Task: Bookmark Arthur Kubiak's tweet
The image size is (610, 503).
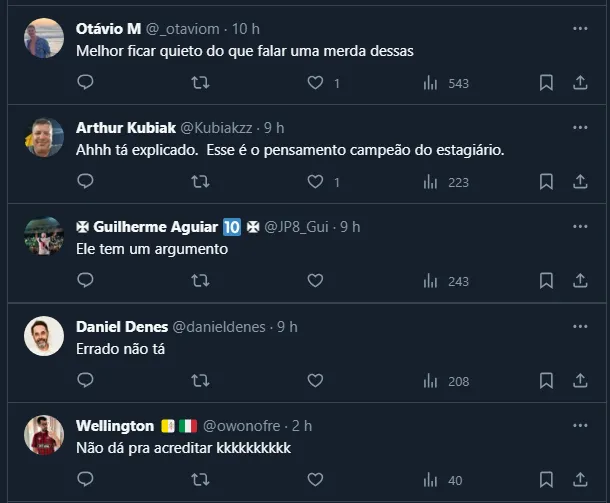Action: click(546, 182)
